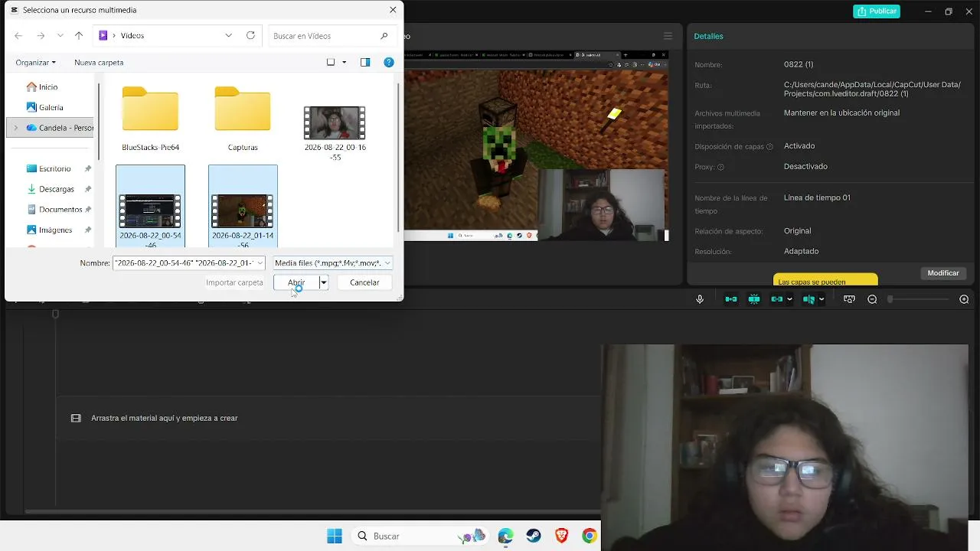Create a new folder with Nueva carpeta
This screenshot has height=551, width=980.
click(99, 62)
